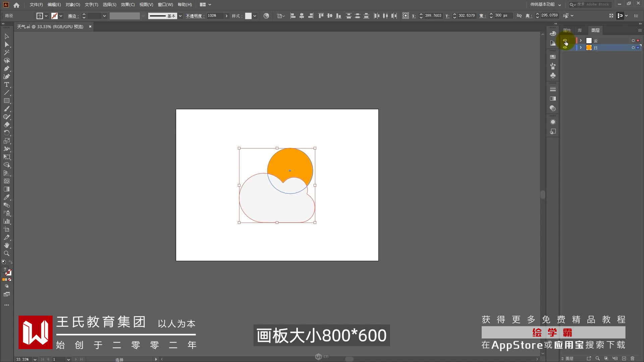Click the W width input field
This screenshot has width=644, height=362.
[502, 15]
